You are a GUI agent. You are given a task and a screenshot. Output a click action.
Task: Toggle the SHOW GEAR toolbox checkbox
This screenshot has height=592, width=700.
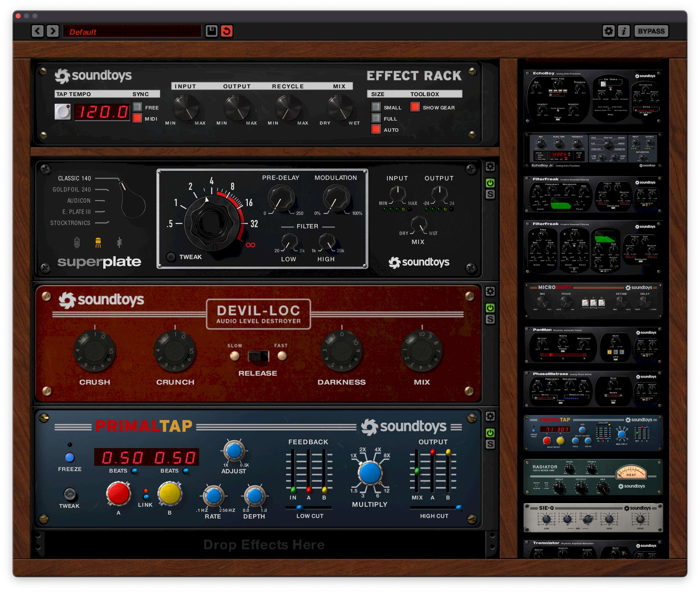tap(415, 107)
